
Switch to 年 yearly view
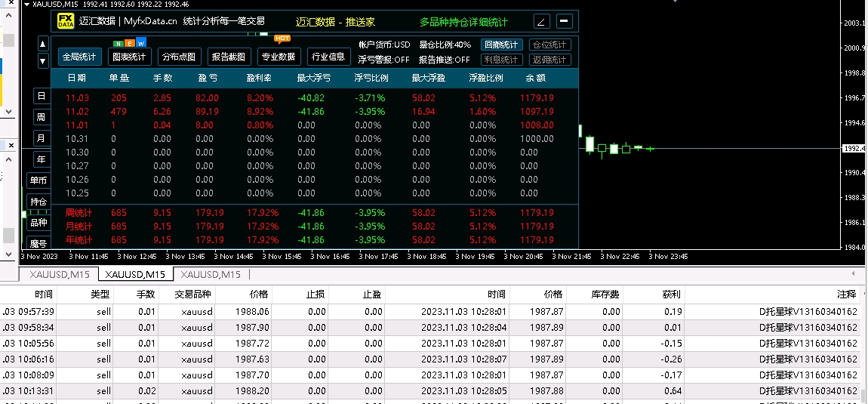tap(41, 159)
